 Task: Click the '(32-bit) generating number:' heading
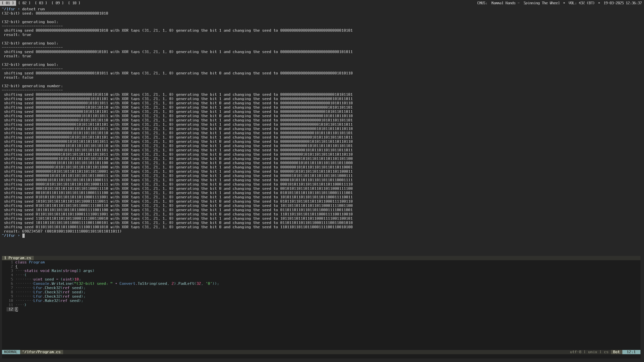pyautogui.click(x=32, y=86)
